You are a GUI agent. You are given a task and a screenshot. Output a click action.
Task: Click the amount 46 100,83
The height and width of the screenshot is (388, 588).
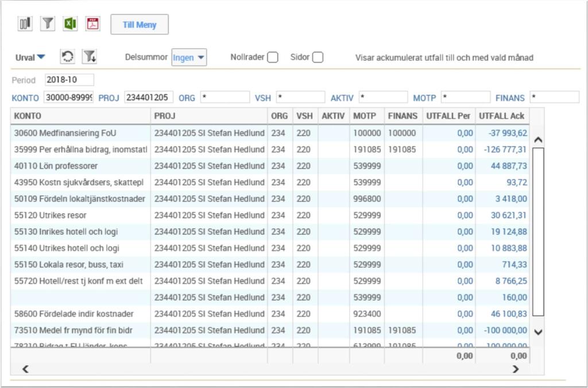[509, 314]
